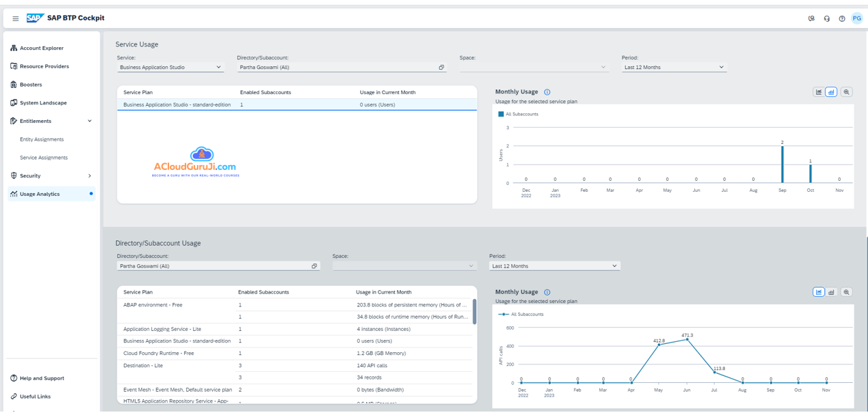Screen dimensions: 868x417
Task: Open the PG user profile avatar
Action: (857, 18)
